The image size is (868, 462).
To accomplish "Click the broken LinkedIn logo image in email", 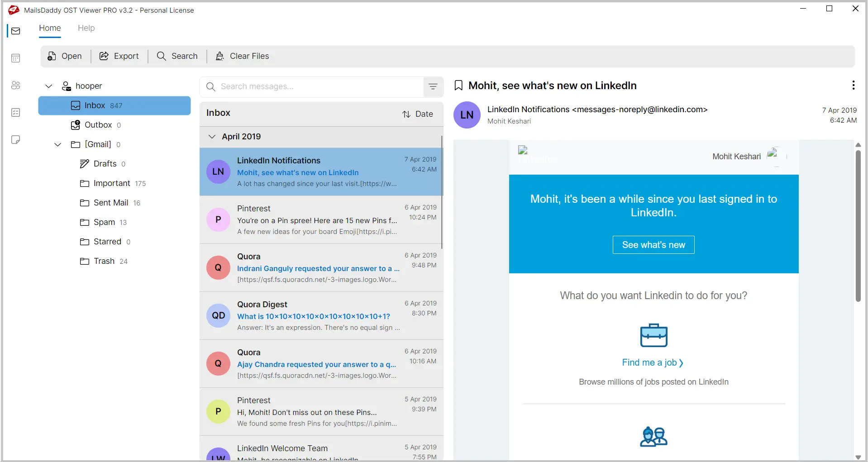I will click(523, 150).
